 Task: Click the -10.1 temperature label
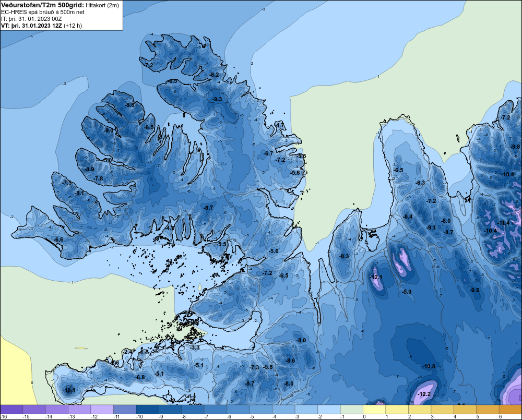pos(69,390)
